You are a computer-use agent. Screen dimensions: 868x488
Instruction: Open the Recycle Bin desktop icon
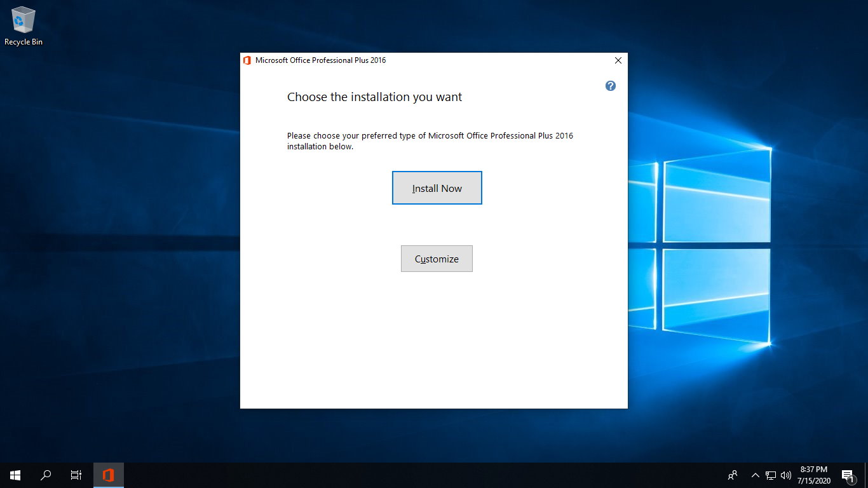24,26
